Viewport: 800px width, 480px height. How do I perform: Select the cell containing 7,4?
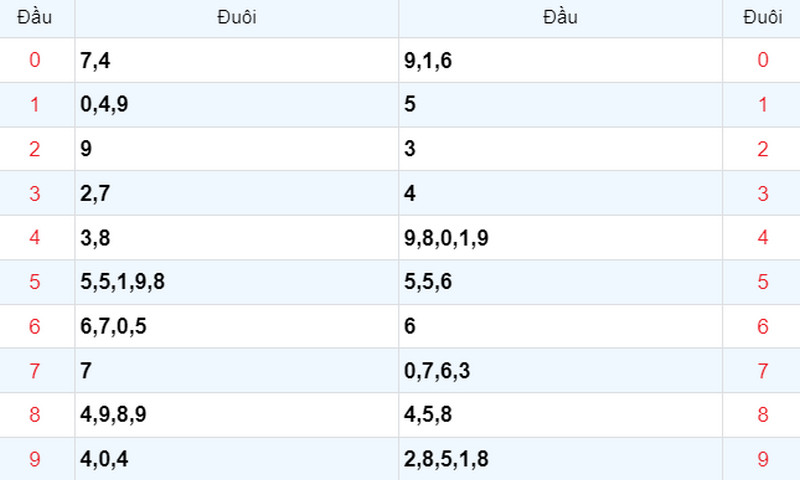237,60
